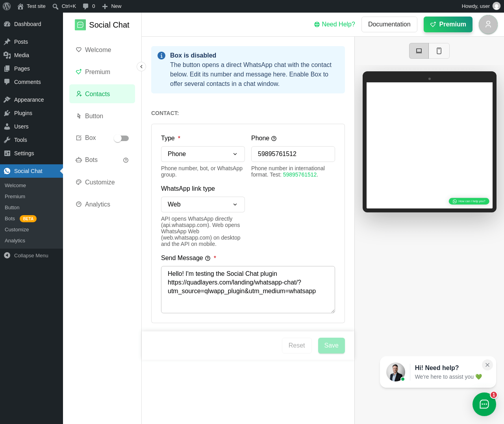Open the Test site home icon
The height and width of the screenshot is (424, 504).
pos(20,6)
